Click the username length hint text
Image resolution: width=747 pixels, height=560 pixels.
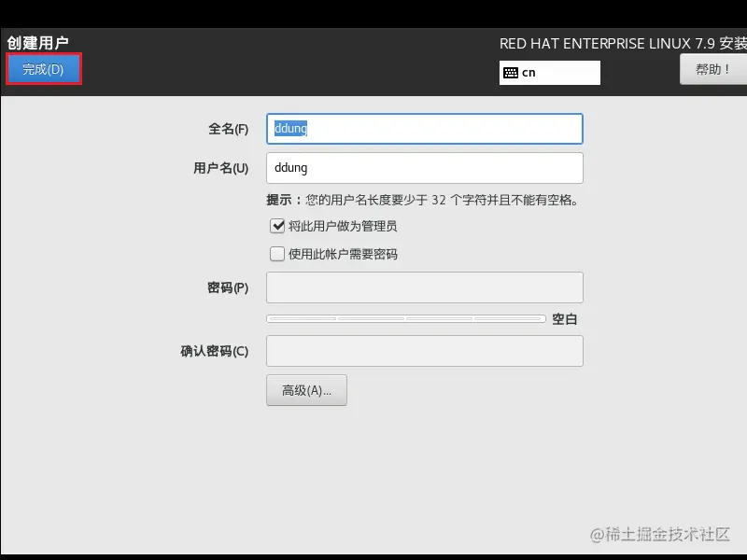tap(425, 199)
